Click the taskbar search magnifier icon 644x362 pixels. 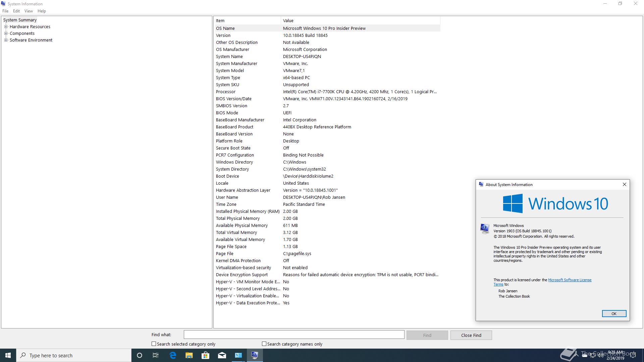click(x=23, y=355)
